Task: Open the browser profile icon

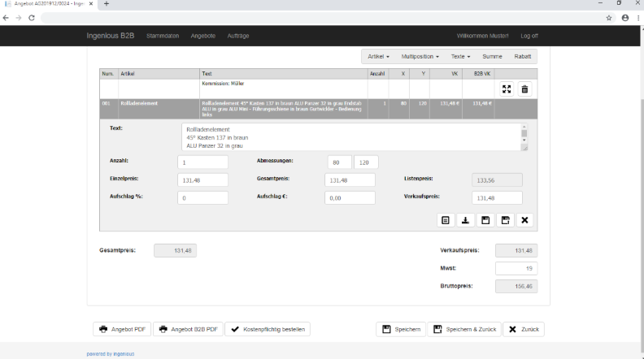Action: (x=625, y=18)
